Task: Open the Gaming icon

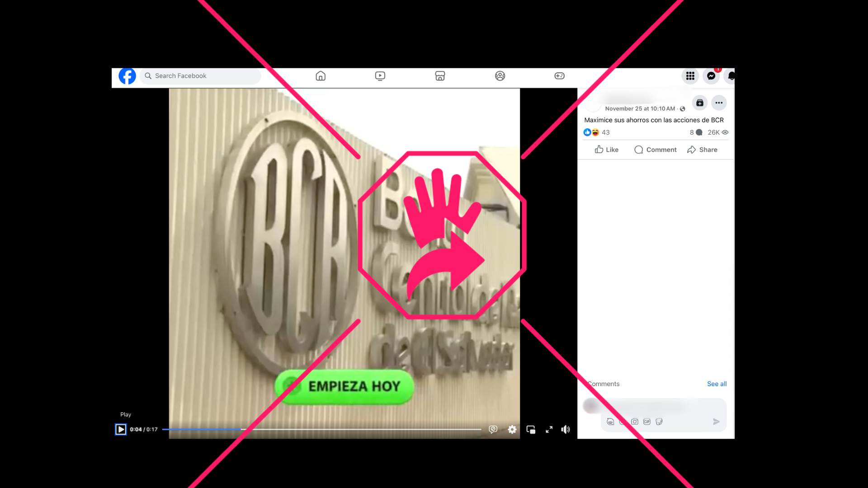Action: click(559, 76)
